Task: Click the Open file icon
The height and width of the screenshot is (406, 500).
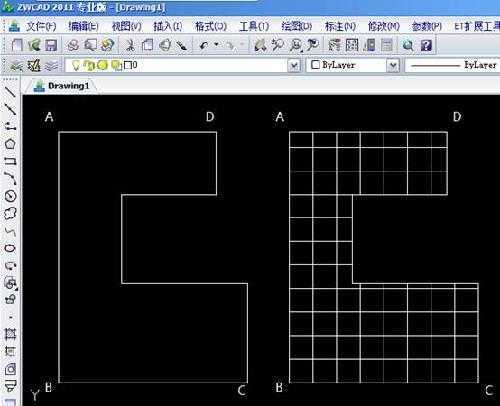Action: point(34,45)
